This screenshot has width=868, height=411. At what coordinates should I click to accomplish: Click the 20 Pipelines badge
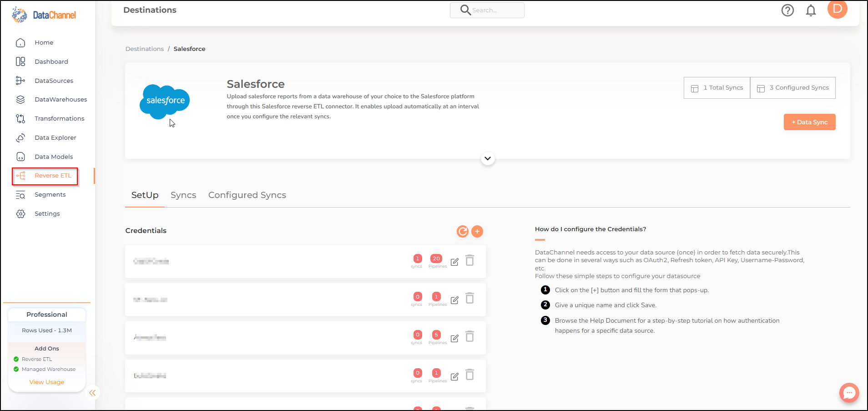[x=436, y=259]
